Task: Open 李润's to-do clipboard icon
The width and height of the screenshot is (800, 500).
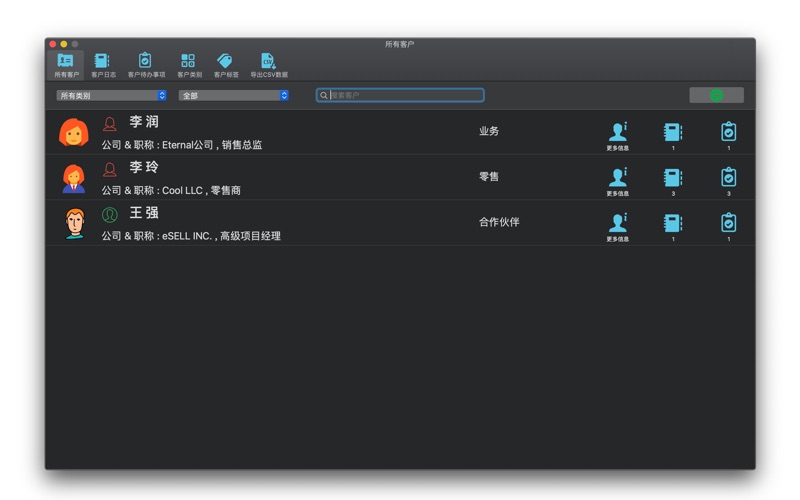Action: (x=728, y=132)
